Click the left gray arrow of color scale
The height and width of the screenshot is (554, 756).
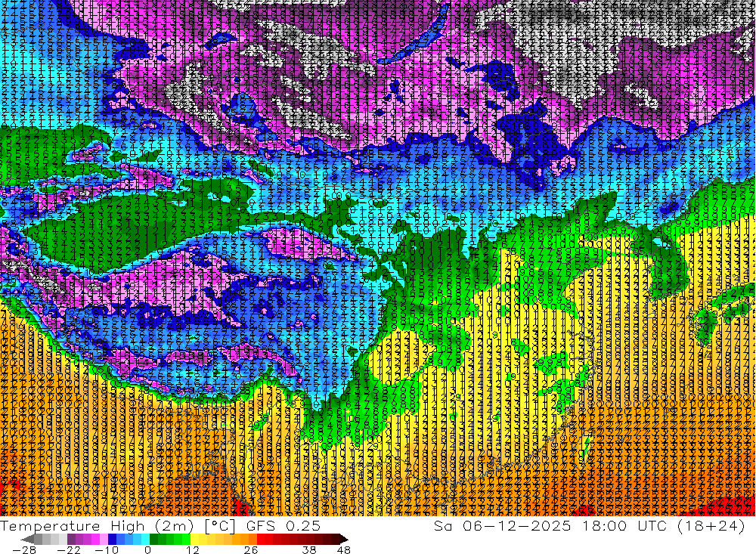click(x=27, y=540)
